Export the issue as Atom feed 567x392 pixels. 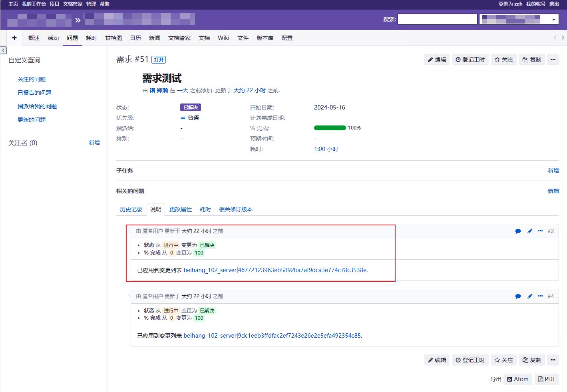pos(517,379)
